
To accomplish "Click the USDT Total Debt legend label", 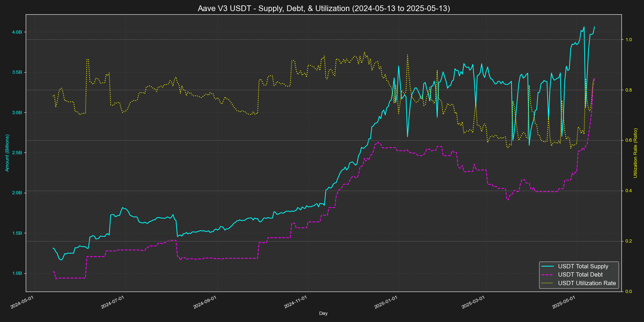I will 580,274.
